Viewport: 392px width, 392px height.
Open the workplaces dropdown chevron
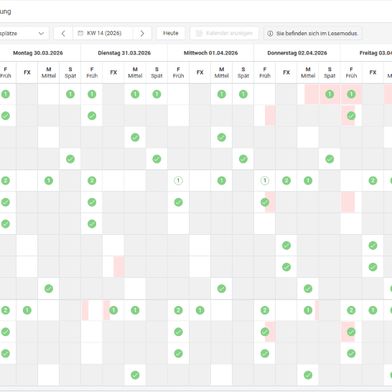[41, 33]
